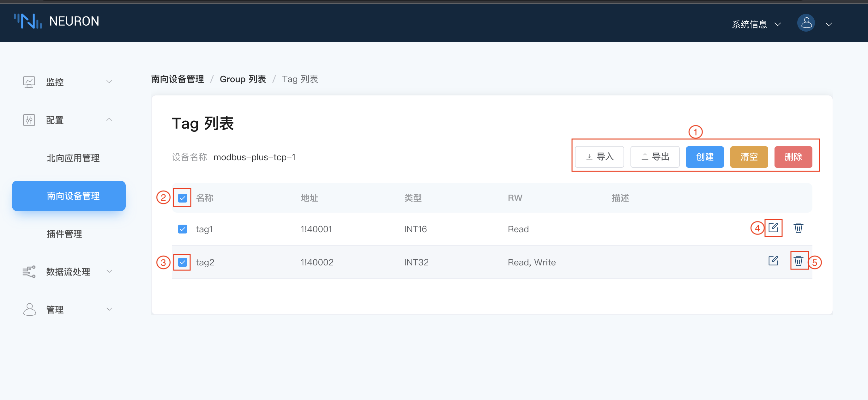Click the data stream processing icon
The width and height of the screenshot is (868, 400).
[x=29, y=272]
